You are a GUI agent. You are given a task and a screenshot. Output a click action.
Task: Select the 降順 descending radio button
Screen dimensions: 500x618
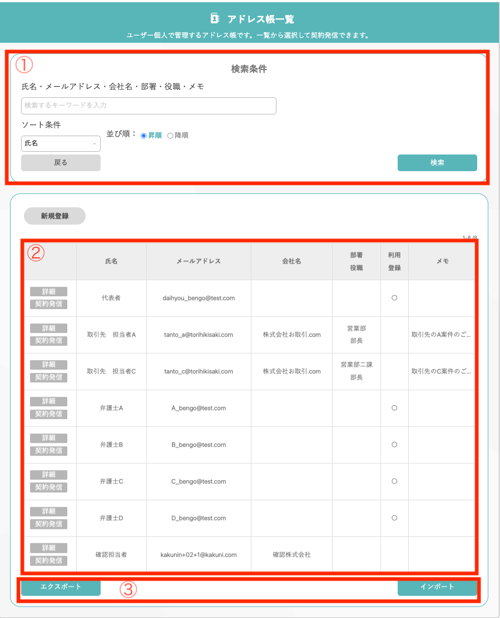coord(170,136)
